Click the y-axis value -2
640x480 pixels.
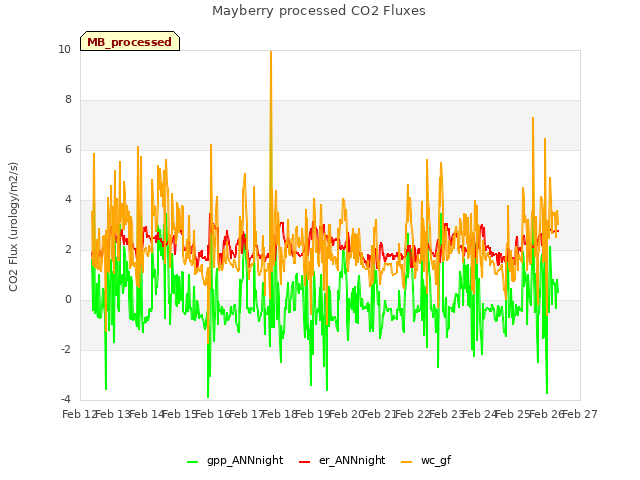(66, 349)
